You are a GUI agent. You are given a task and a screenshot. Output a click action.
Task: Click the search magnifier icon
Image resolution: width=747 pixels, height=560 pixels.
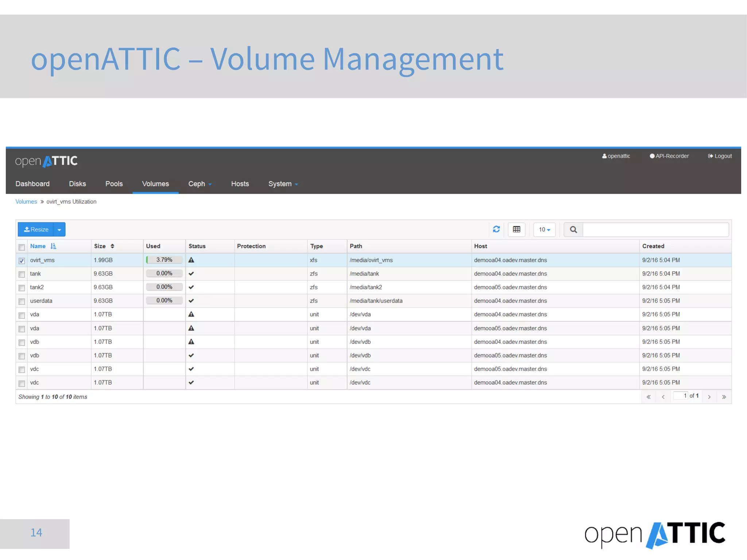(x=573, y=230)
